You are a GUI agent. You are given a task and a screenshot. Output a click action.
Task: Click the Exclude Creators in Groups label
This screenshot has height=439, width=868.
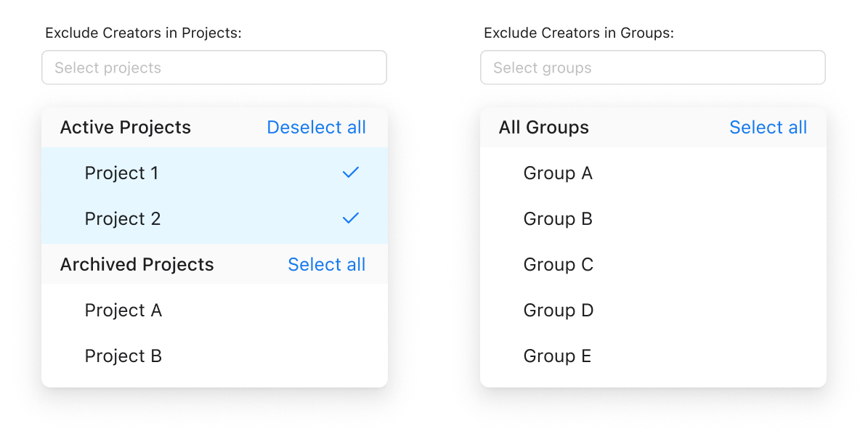click(x=579, y=33)
